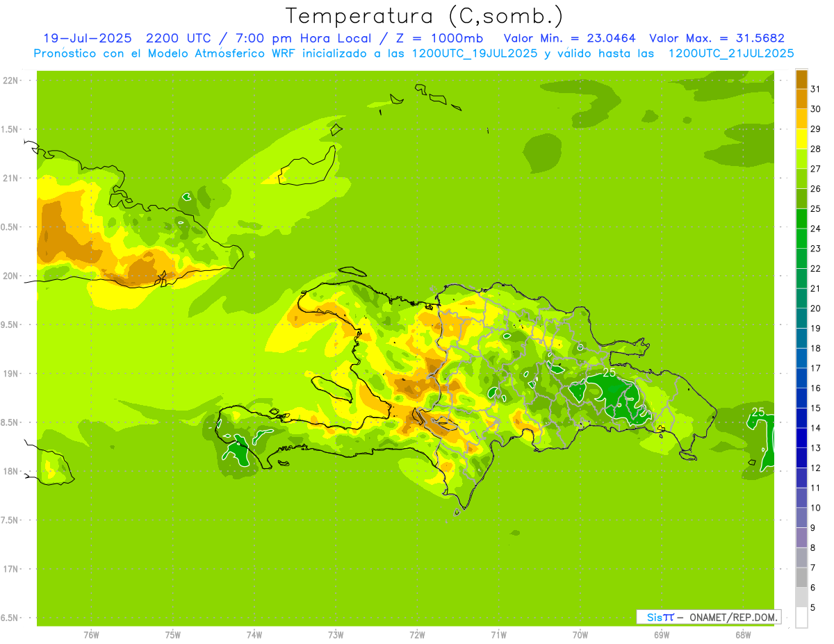Click the "28" label on the color scale
Screen dimensions: 834x644
[x=816, y=149]
